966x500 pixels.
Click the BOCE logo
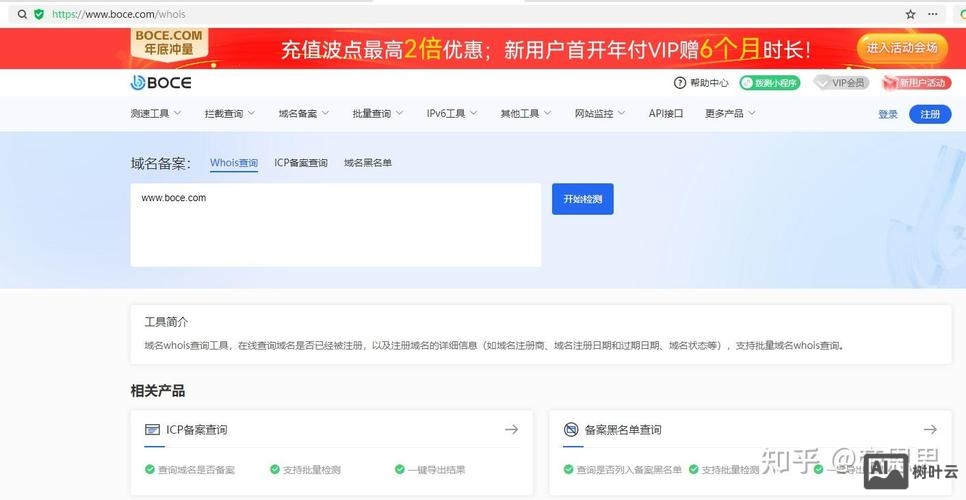tap(161, 83)
